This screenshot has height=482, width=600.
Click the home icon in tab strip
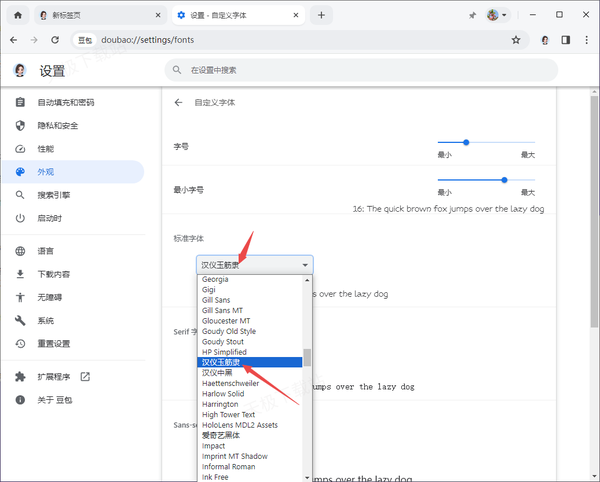click(x=17, y=15)
